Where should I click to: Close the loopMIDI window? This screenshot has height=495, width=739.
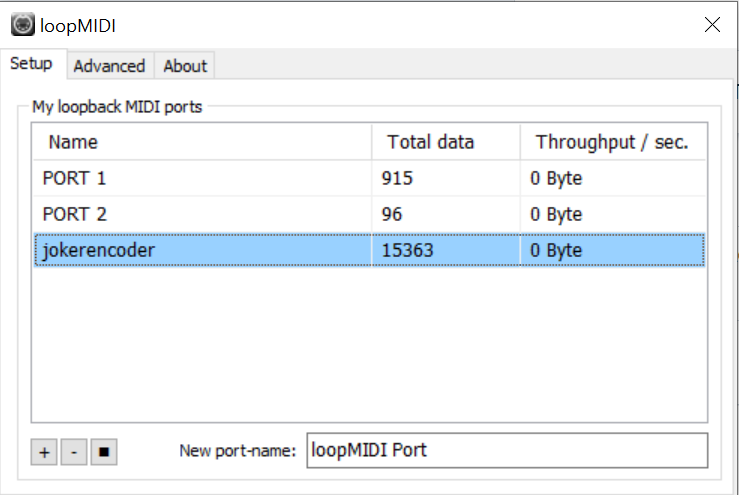point(712,25)
